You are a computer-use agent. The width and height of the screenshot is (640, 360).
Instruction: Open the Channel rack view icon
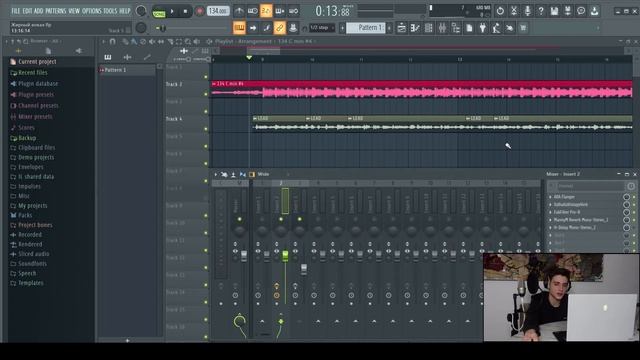pos(429,28)
